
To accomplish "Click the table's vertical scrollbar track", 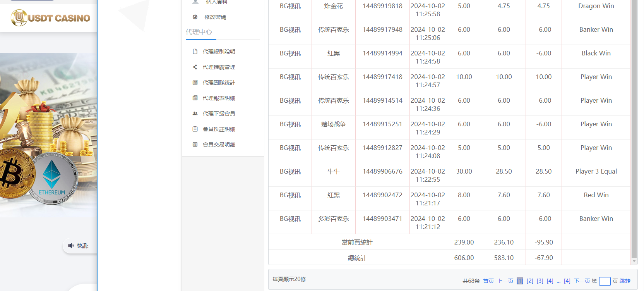I will coord(634,129).
